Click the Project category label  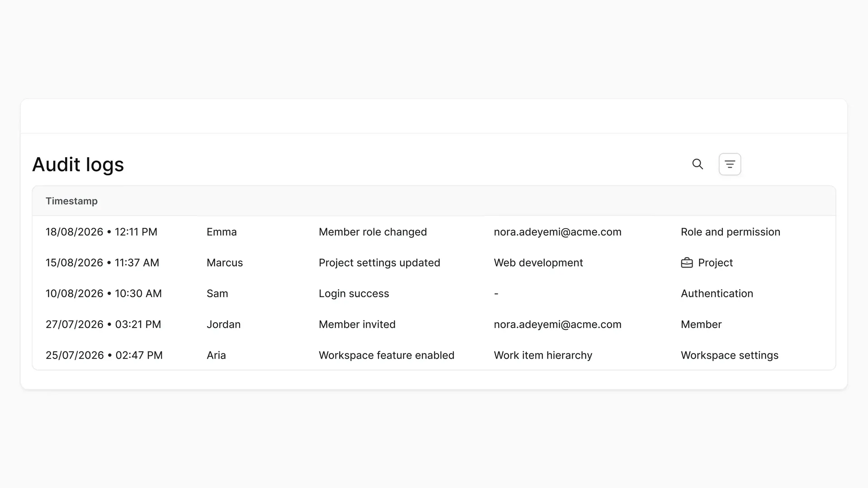click(715, 263)
